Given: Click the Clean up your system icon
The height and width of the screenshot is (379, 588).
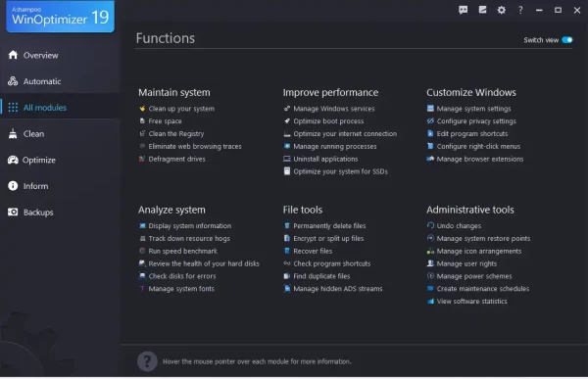Looking at the screenshot, I should [142, 109].
